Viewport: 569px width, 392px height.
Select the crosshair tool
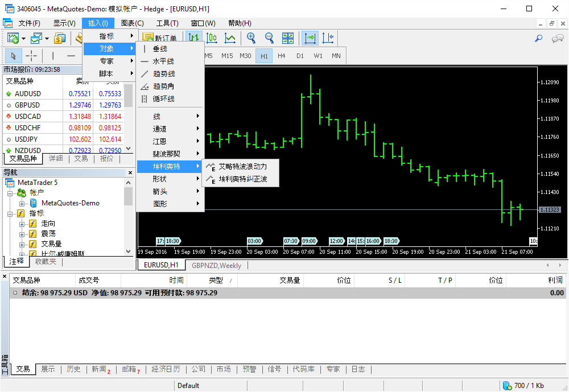pos(31,56)
